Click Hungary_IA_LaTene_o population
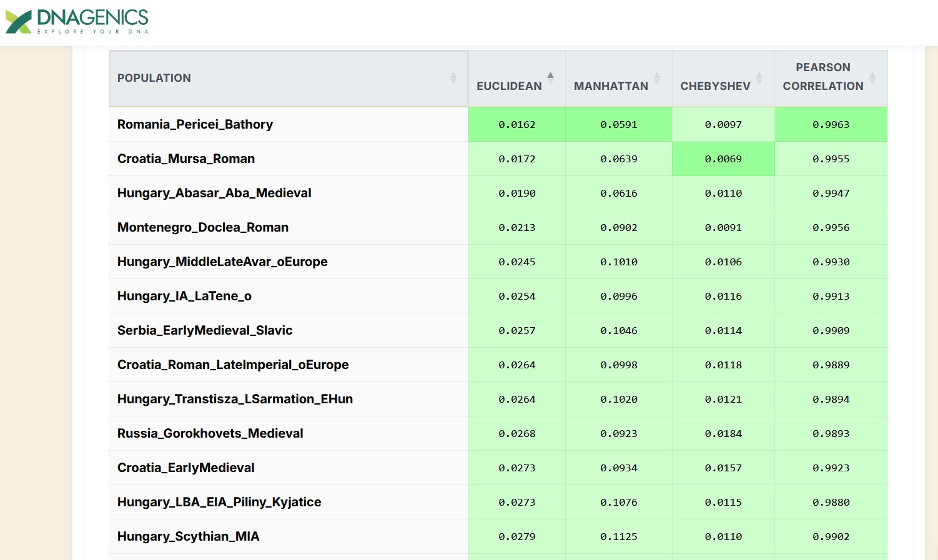 (x=184, y=296)
